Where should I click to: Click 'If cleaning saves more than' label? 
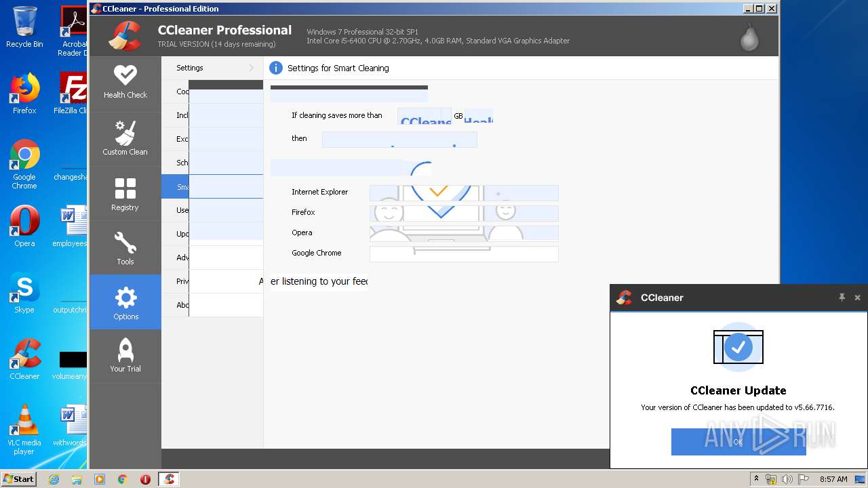tap(337, 115)
